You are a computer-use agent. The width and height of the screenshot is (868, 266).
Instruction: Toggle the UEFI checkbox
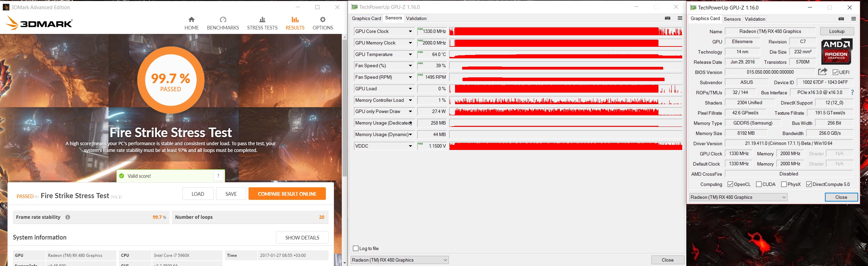click(835, 72)
